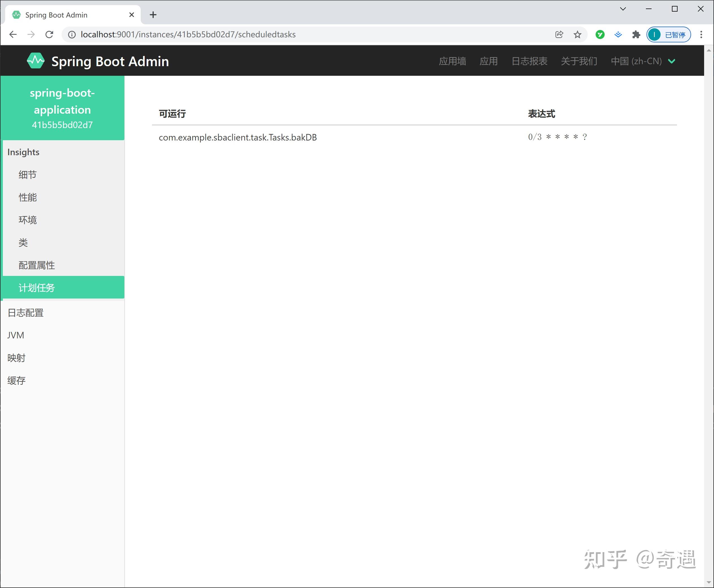Viewport: 714px width, 588px height.
Task: Select 配置属性 from the sidebar
Action: pos(36,265)
